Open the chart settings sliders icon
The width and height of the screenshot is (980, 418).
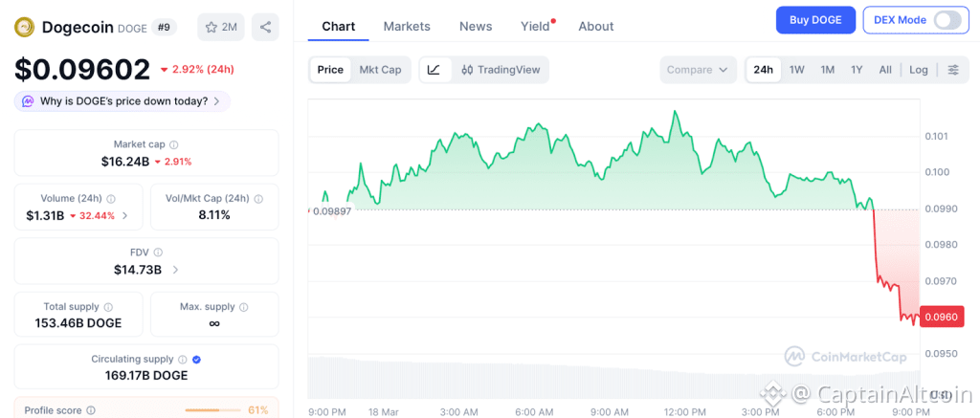coord(952,70)
